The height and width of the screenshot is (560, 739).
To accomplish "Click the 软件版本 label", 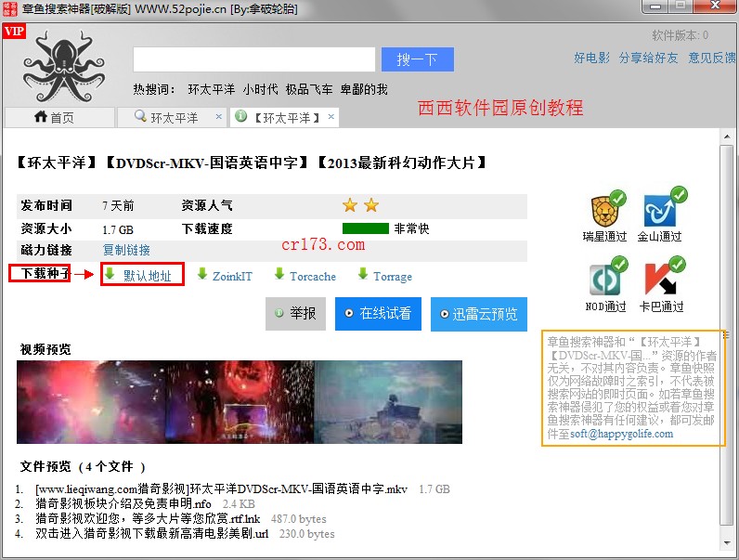I will coord(681,35).
